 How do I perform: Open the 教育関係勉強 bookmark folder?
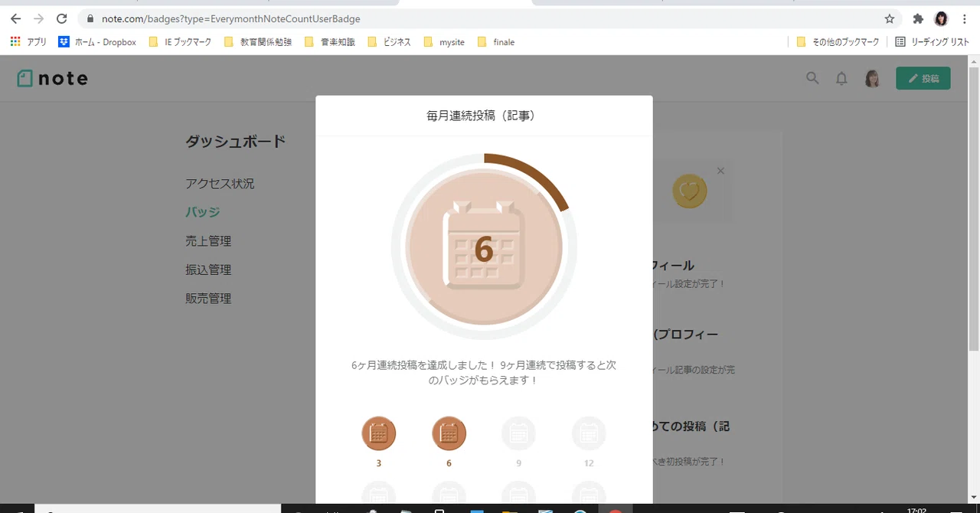click(258, 42)
